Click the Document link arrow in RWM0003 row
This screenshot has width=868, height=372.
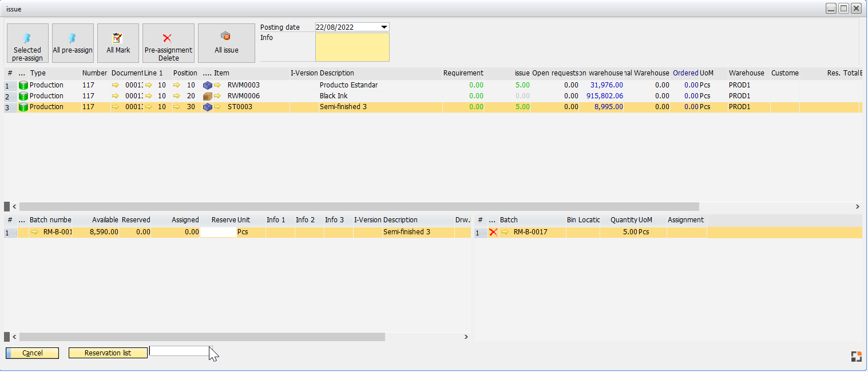click(x=116, y=85)
